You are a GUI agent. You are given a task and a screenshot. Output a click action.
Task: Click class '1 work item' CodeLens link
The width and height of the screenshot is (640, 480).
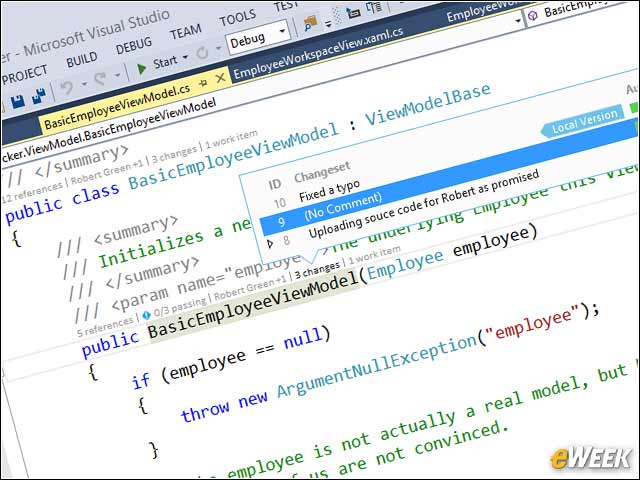coord(231,139)
